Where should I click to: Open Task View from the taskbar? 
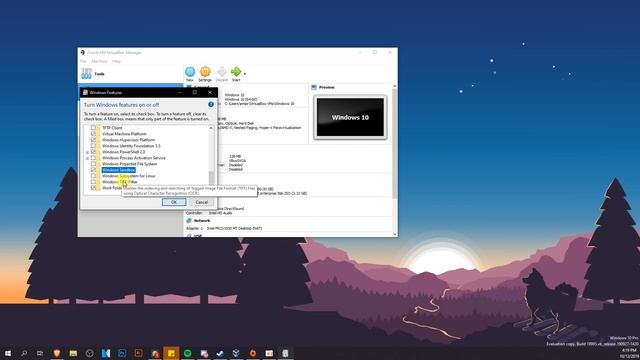pyautogui.click(x=40, y=353)
